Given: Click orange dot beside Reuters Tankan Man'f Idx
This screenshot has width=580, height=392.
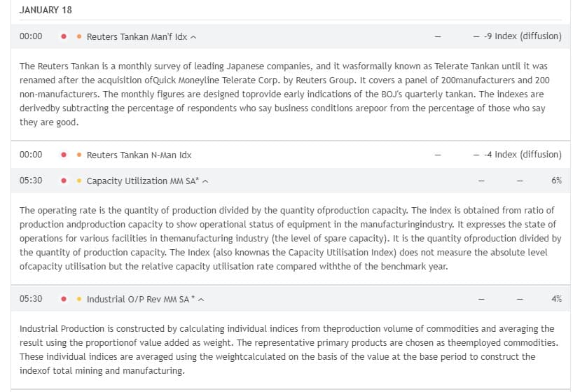Looking at the screenshot, I should coord(78,36).
